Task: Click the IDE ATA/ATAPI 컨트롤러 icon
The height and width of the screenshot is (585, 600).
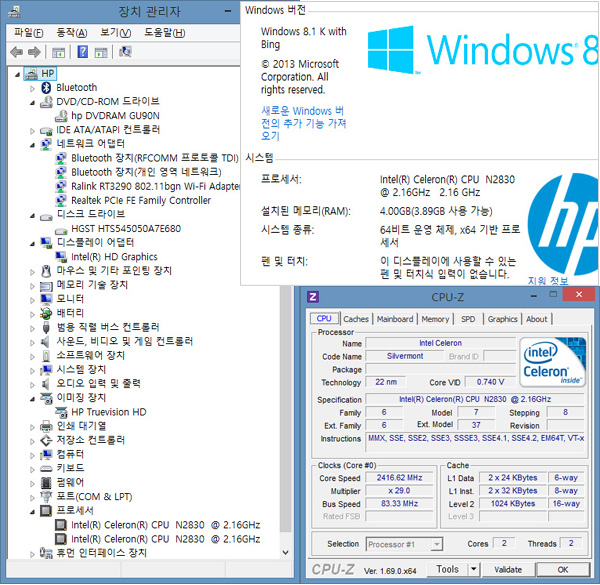Action: (x=46, y=130)
